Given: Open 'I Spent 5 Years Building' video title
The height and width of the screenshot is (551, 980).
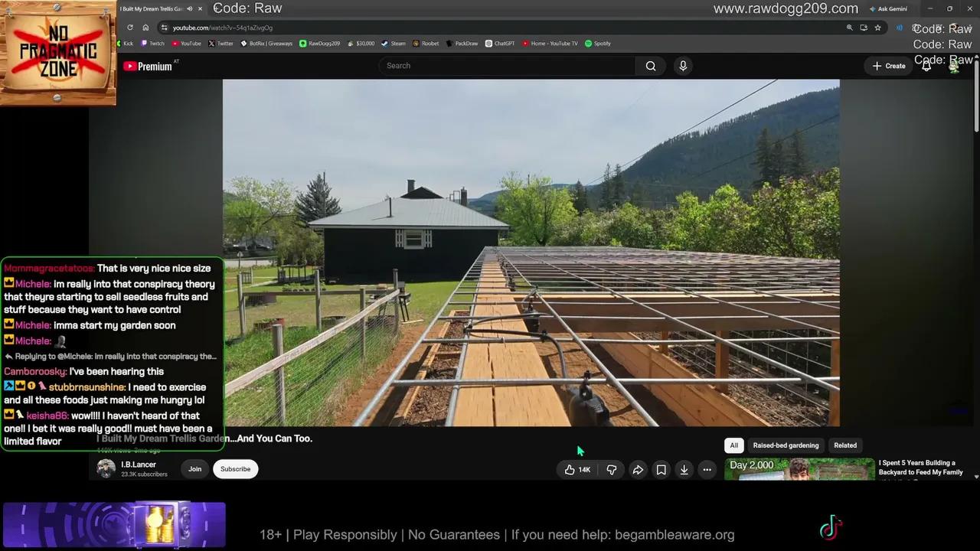Looking at the screenshot, I should [921, 468].
